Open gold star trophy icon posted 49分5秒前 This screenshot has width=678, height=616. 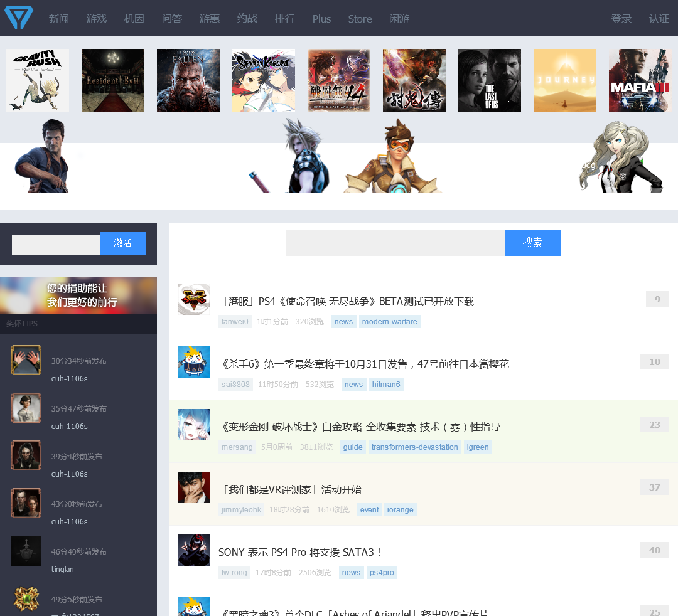pyautogui.click(x=26, y=598)
